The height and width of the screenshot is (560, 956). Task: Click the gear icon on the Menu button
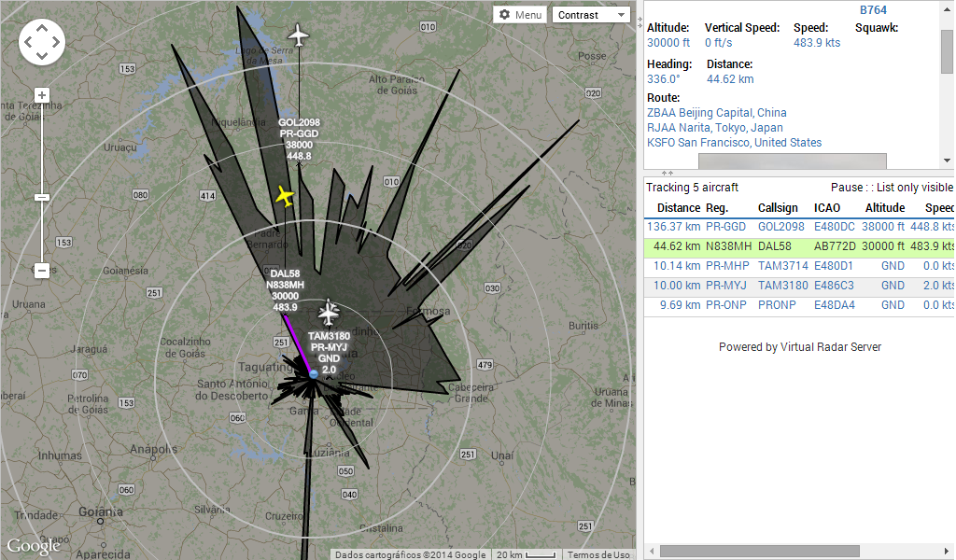(505, 15)
